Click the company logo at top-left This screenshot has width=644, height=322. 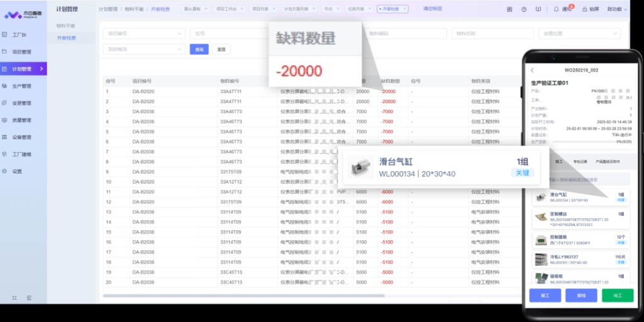[23, 15]
